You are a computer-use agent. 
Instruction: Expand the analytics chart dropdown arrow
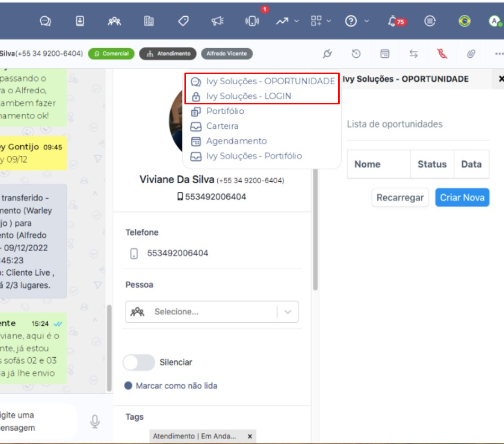296,21
